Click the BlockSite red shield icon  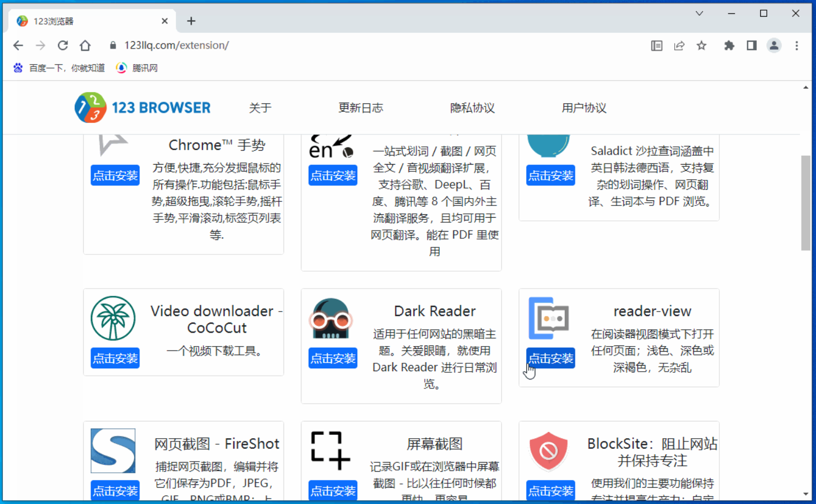click(x=549, y=451)
